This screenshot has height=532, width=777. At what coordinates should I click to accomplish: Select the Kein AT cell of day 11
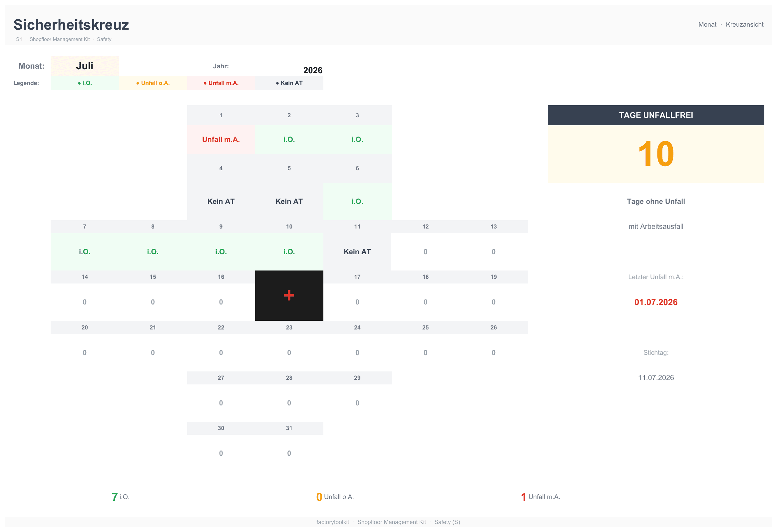(357, 252)
